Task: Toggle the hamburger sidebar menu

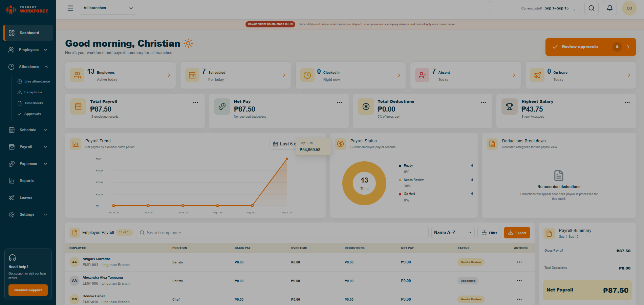Action: pyautogui.click(x=70, y=8)
